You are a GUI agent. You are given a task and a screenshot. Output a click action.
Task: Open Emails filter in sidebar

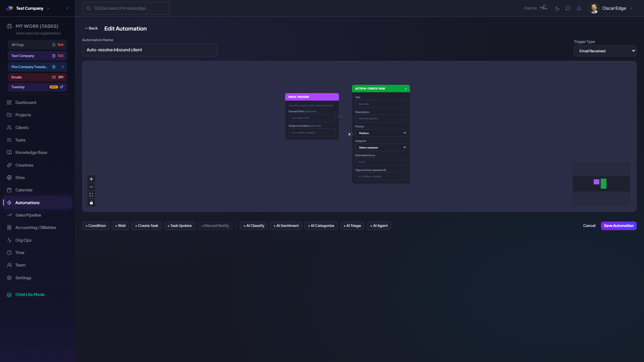(37, 77)
